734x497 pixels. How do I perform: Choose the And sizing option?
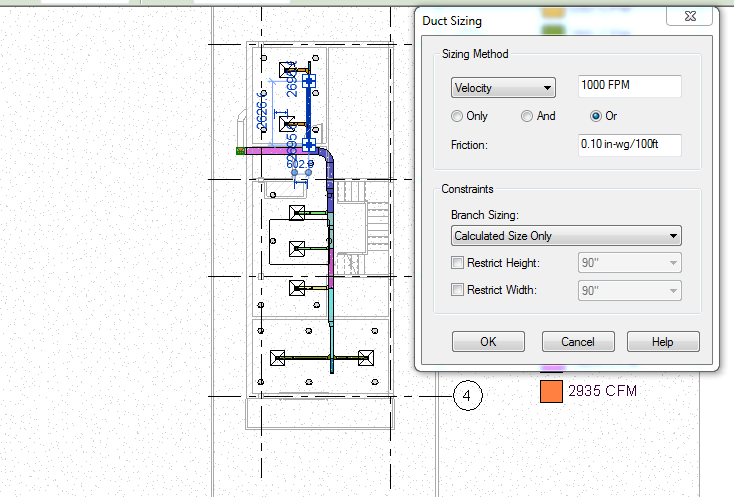click(527, 116)
